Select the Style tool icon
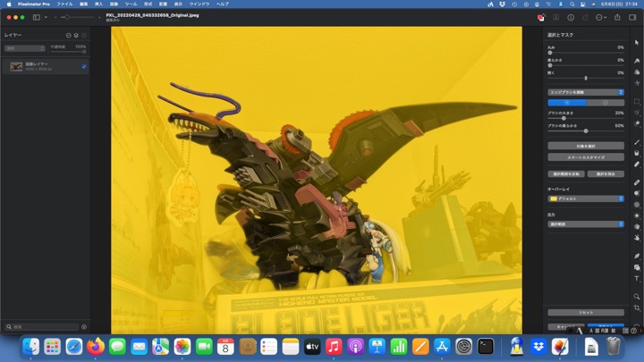 click(637, 61)
